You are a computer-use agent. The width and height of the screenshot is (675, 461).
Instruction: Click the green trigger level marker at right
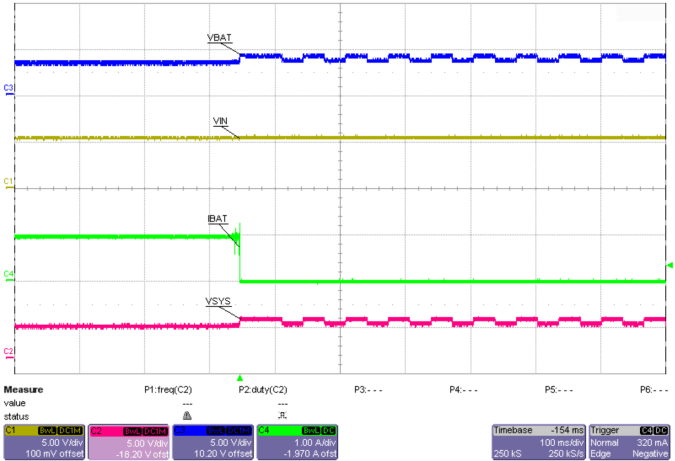[669, 265]
